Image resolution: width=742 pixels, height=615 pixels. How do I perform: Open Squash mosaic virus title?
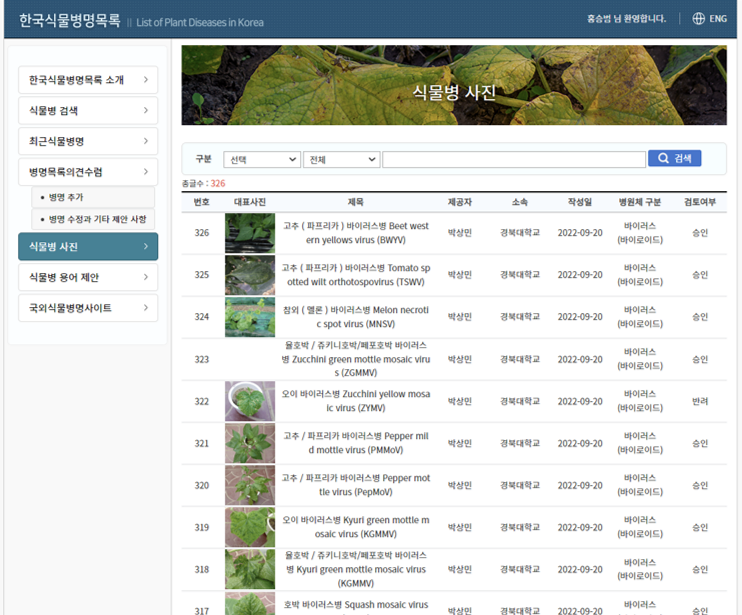(356, 605)
